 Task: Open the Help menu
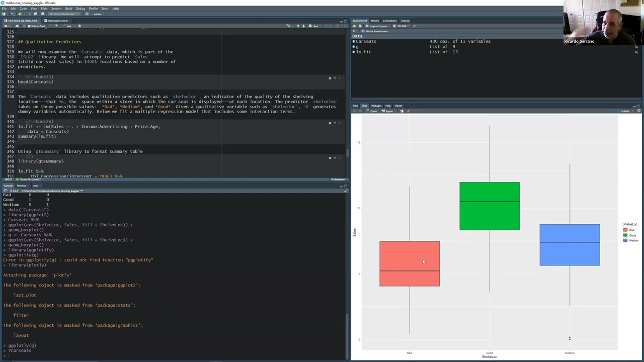point(115,9)
